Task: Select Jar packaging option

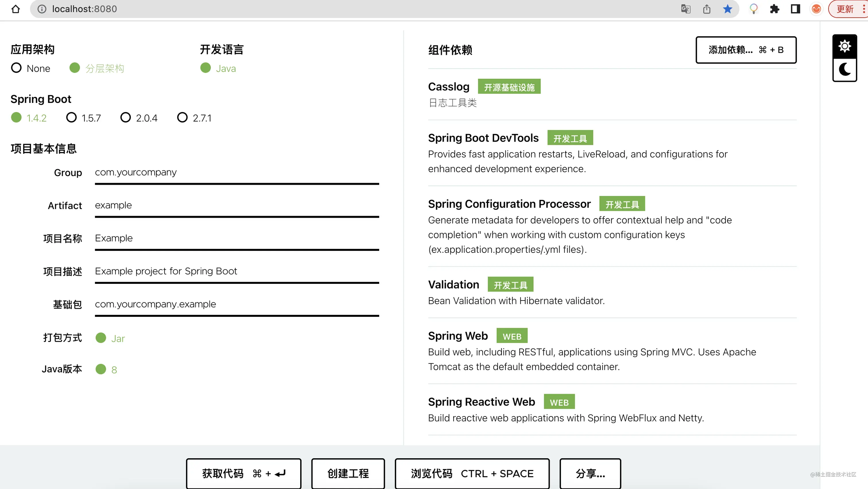Action: [110, 338]
